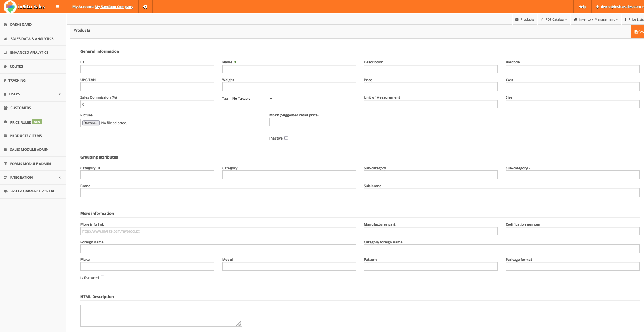Enable the Is featured checkbox
The image size is (644, 332).
(x=103, y=277)
